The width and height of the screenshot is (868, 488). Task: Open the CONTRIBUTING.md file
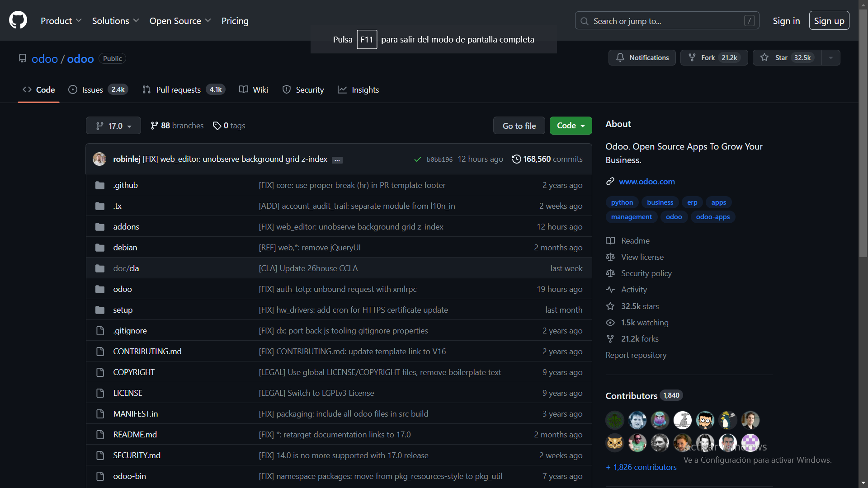(147, 352)
